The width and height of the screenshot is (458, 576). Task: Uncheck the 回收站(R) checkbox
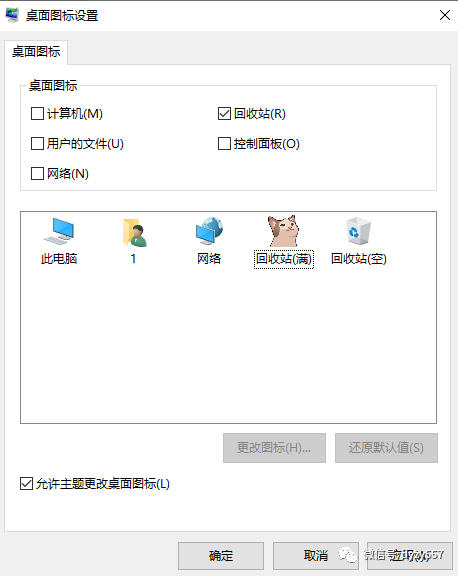(x=224, y=114)
